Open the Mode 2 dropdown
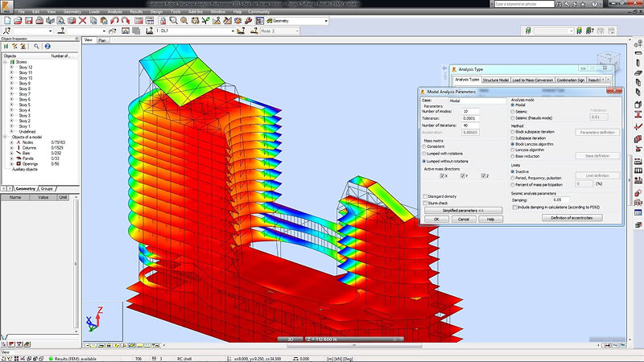644x362 pixels. click(x=297, y=31)
